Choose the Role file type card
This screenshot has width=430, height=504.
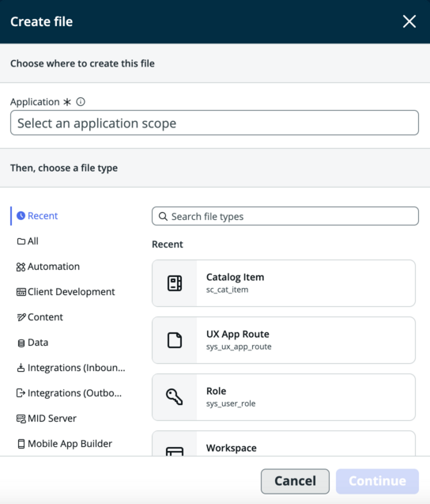pos(284,397)
